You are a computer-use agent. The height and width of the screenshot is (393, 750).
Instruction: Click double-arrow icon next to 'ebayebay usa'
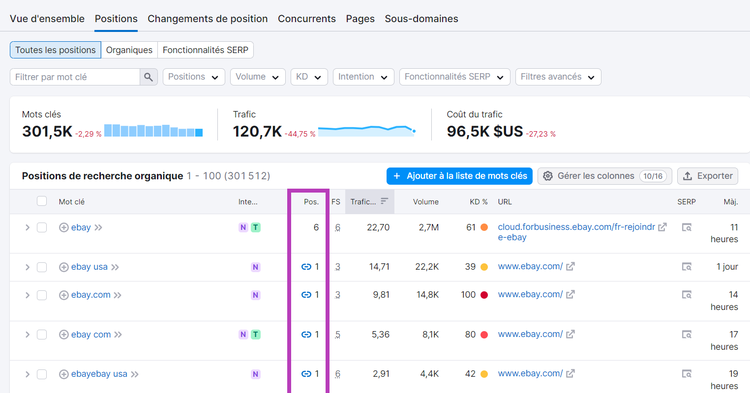point(134,374)
